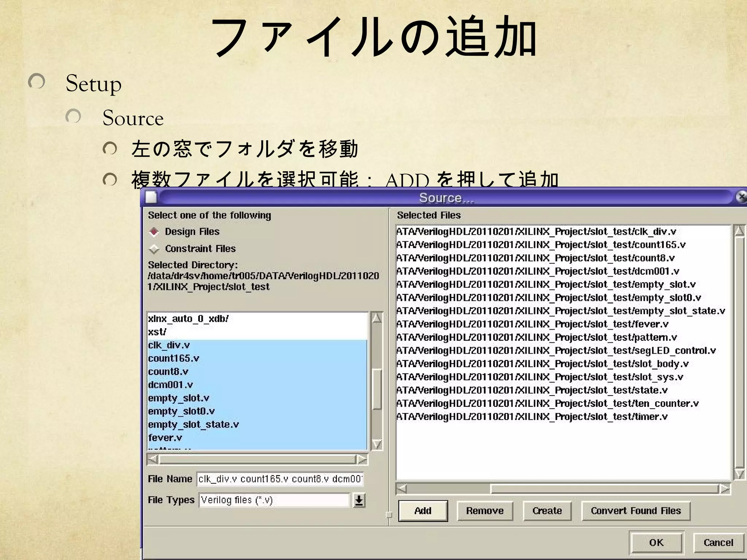Click Selected Files scroll-up arrow

pyautogui.click(x=739, y=231)
